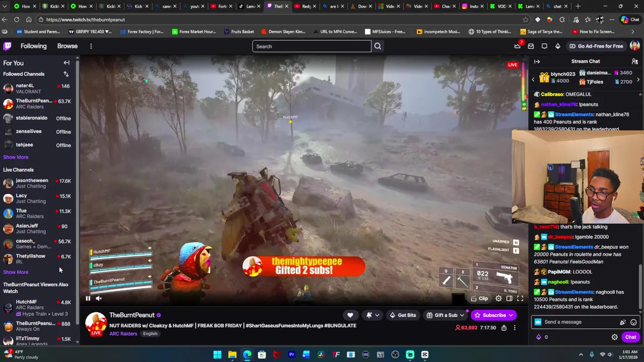This screenshot has width=644, height=362.
Task: Open the notification bell dropdown
Action: point(373,315)
